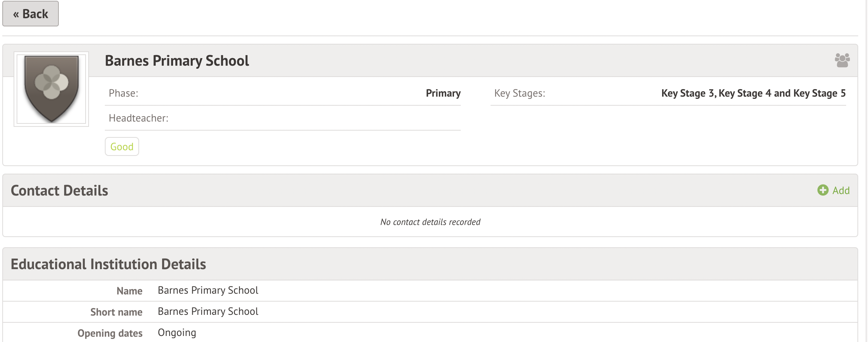Click the Add text in Contact Details

tap(841, 191)
